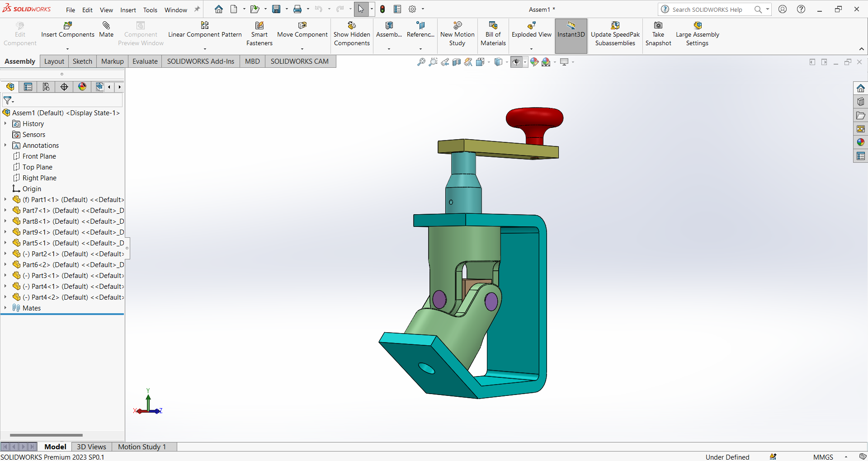The width and height of the screenshot is (868, 461).
Task: Open the Insert Components dropdown arrow
Action: [67, 49]
